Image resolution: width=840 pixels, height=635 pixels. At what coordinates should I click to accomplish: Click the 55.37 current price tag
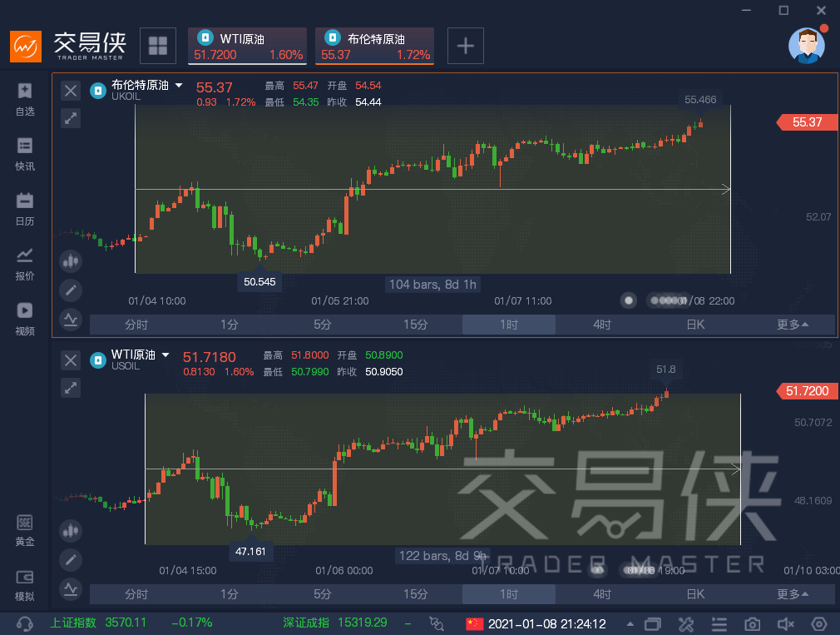[807, 122]
